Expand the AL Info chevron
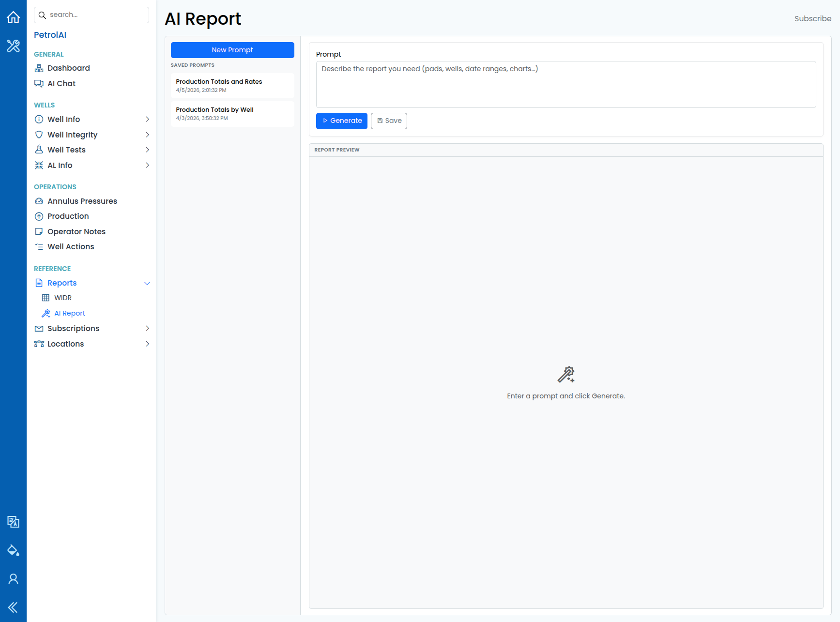 147,166
